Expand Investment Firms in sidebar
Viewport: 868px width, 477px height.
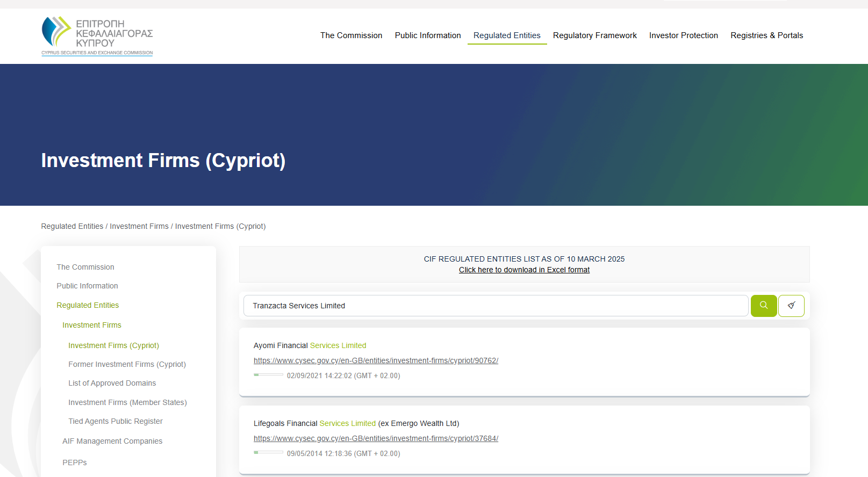click(x=92, y=325)
